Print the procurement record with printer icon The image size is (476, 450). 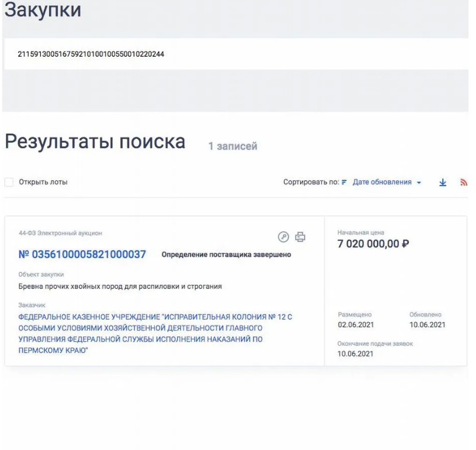click(300, 237)
